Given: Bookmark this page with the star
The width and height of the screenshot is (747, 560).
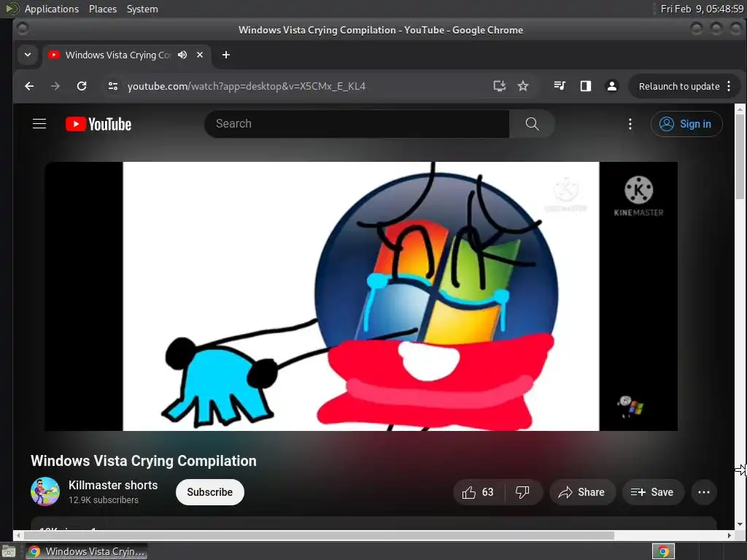Looking at the screenshot, I should click(x=523, y=86).
